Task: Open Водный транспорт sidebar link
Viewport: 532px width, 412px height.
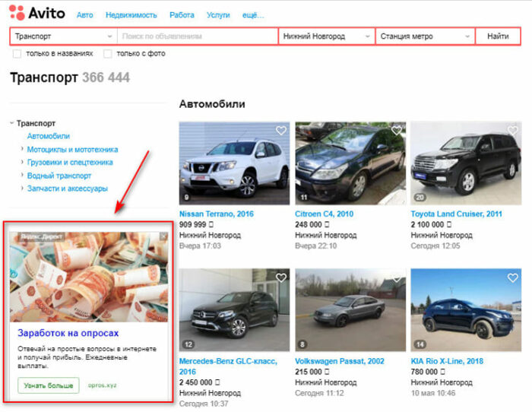Action: (x=59, y=176)
